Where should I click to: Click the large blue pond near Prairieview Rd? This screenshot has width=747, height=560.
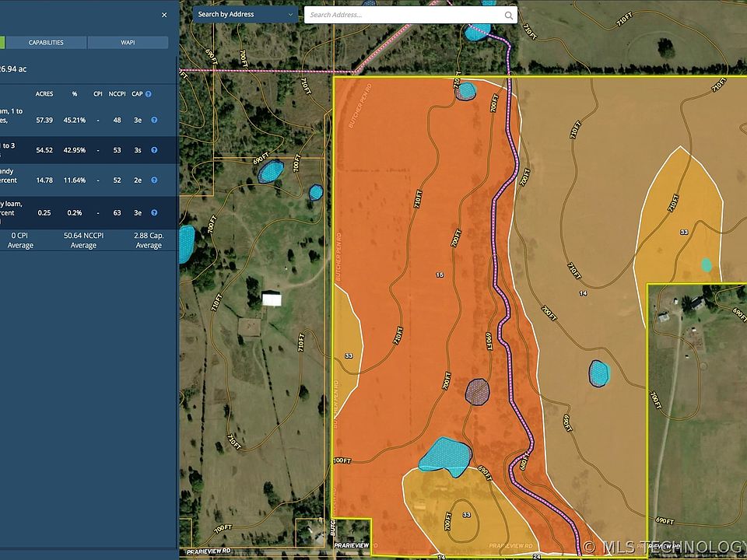445,457
